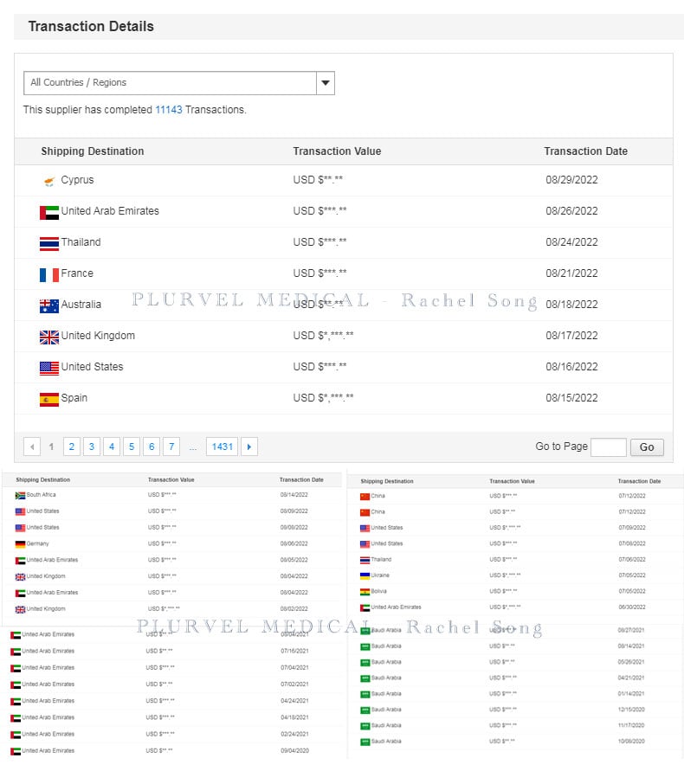Image resolution: width=684 pixels, height=784 pixels.
Task: Open page 3 of transactions
Action: (x=92, y=447)
